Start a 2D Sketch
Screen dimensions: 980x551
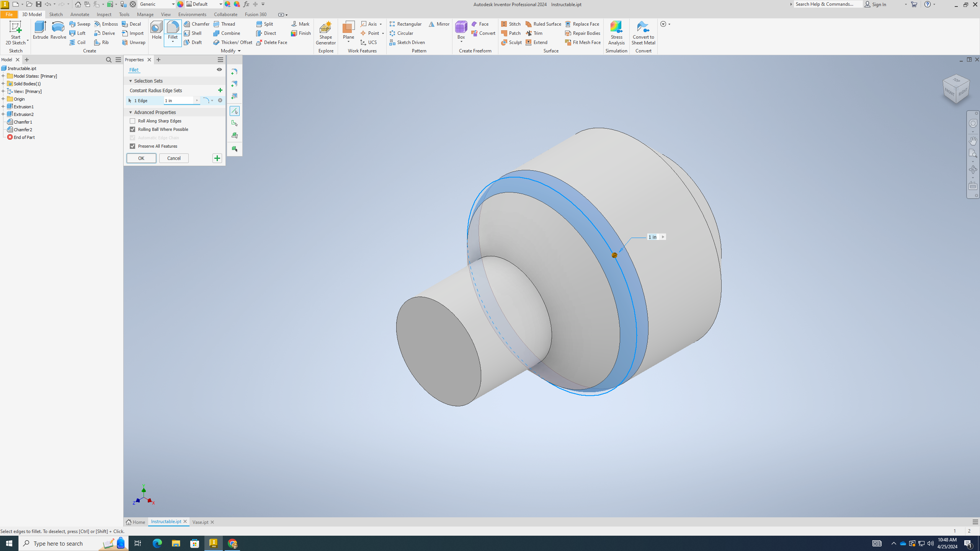pyautogui.click(x=16, y=33)
